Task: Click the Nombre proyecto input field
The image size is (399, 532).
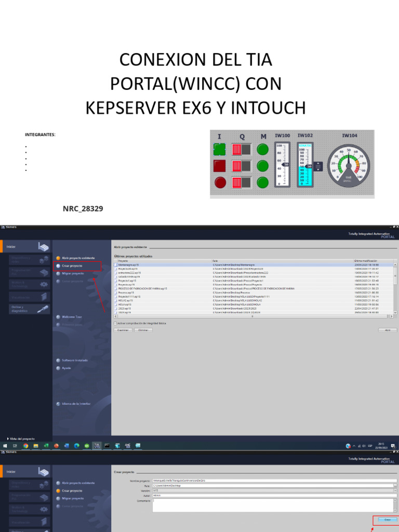Action: [x=274, y=481]
